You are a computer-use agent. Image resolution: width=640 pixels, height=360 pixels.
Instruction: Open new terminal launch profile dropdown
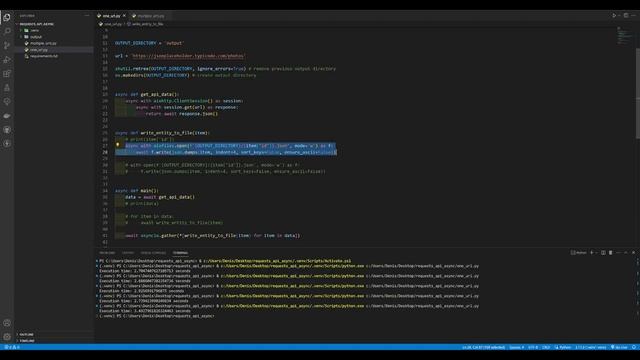tap(596, 253)
